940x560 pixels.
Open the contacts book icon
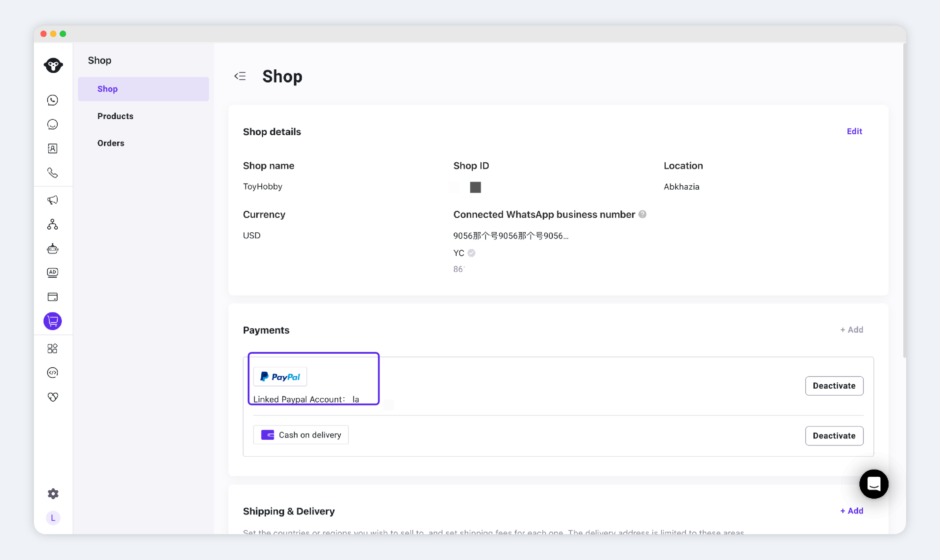[52, 148]
